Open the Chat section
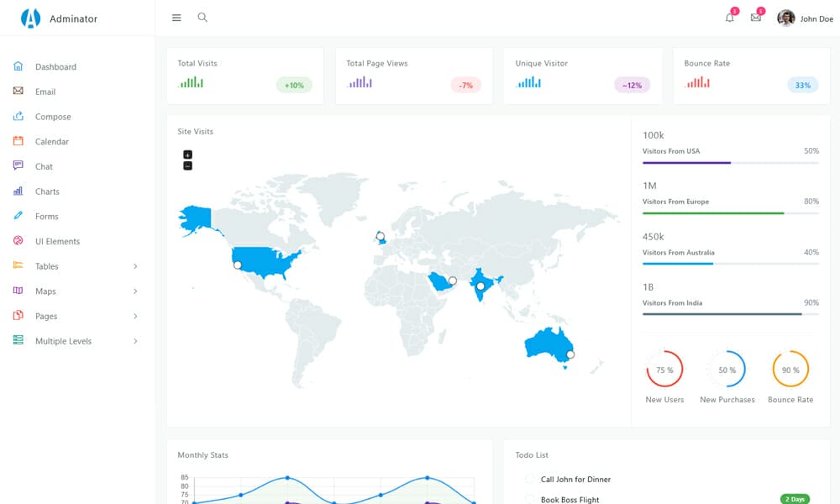This screenshot has width=840, height=504. click(x=18, y=165)
